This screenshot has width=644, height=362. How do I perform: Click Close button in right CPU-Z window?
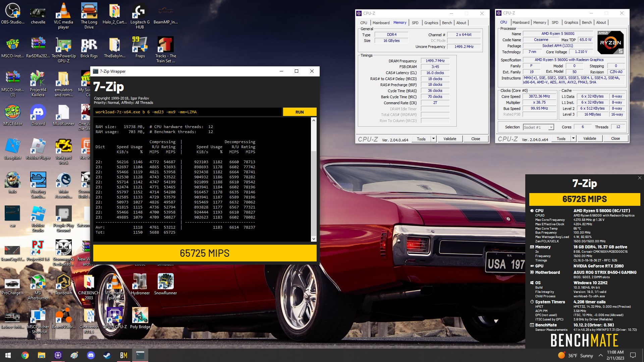615,138
